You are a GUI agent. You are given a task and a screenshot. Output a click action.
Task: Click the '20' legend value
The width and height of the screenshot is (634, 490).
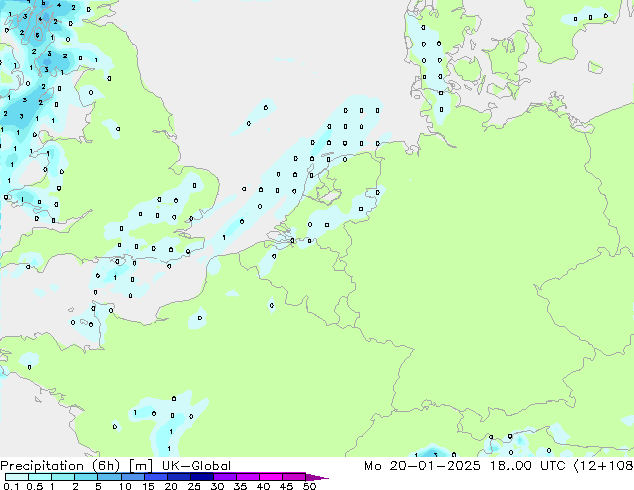click(x=171, y=486)
